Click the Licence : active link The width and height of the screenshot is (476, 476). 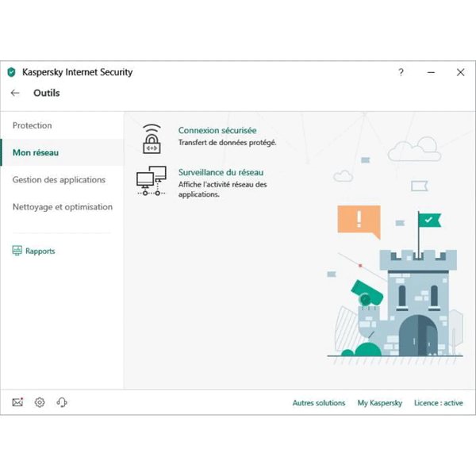click(439, 403)
